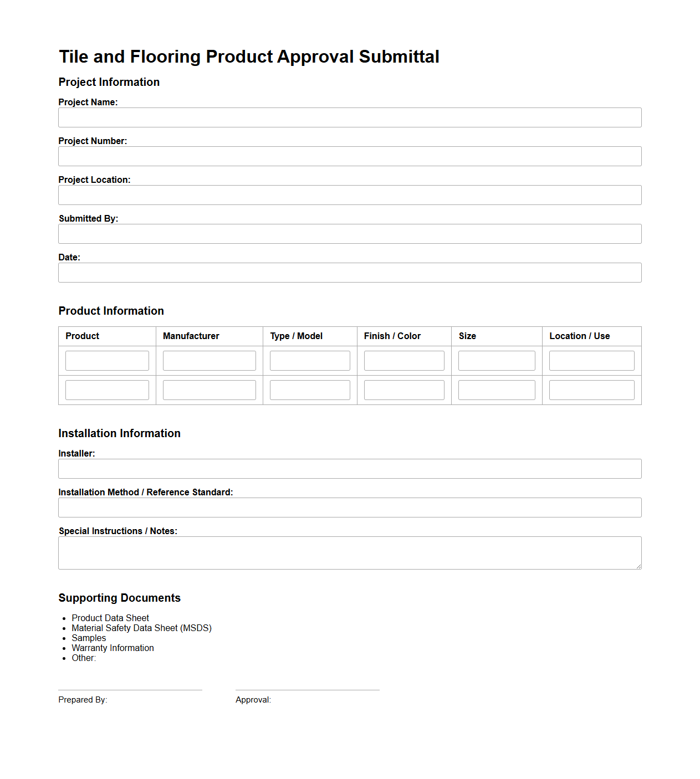Click the second-row Manufacturer input cell
The width and height of the screenshot is (700, 779).
click(208, 389)
